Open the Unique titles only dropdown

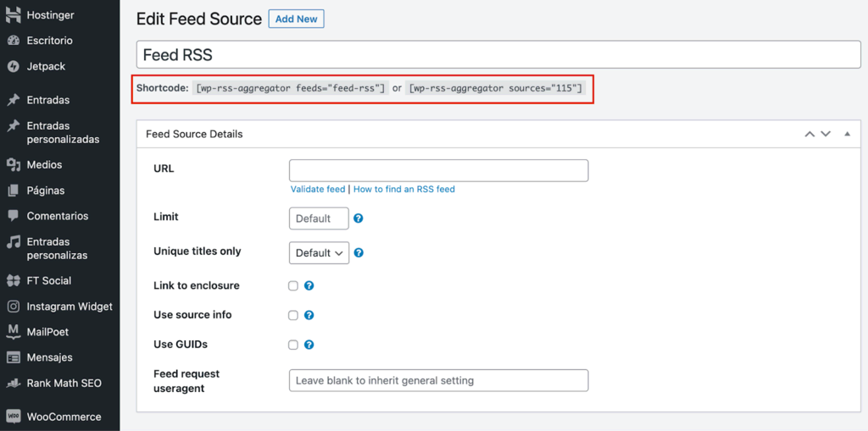click(319, 252)
